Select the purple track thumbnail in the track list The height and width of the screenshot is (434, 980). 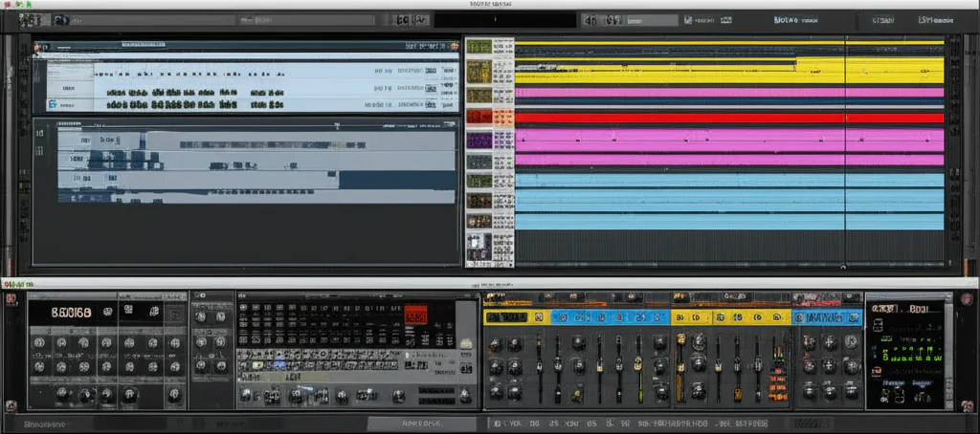pyautogui.click(x=479, y=140)
